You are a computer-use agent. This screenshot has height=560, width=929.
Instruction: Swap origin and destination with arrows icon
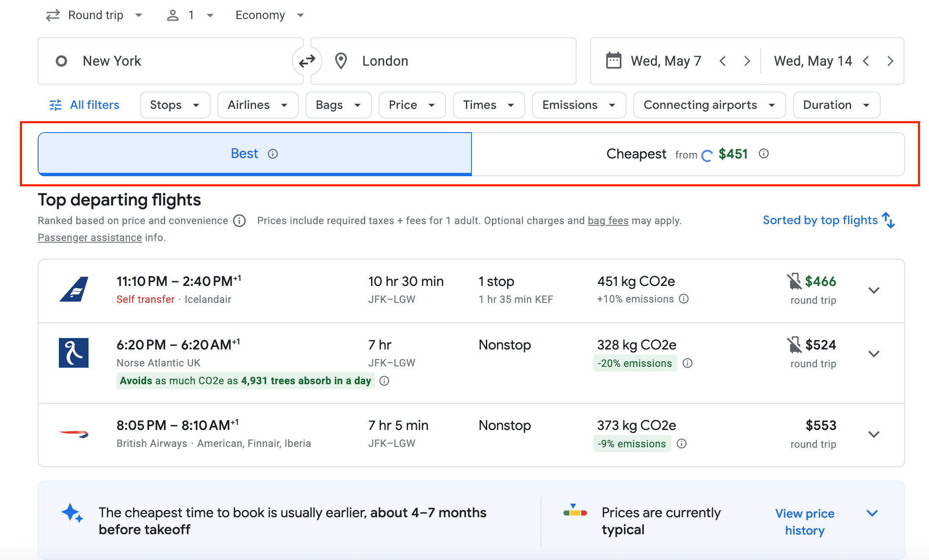(307, 61)
